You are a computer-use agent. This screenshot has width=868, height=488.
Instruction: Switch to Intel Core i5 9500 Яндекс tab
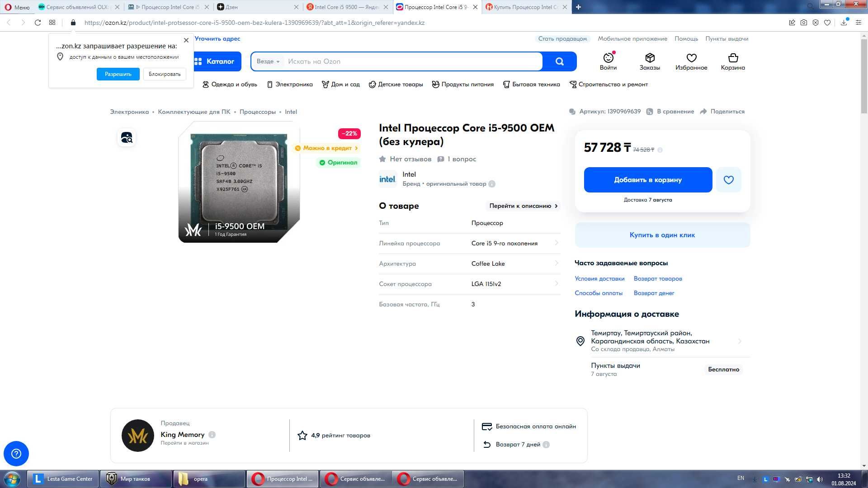point(347,7)
